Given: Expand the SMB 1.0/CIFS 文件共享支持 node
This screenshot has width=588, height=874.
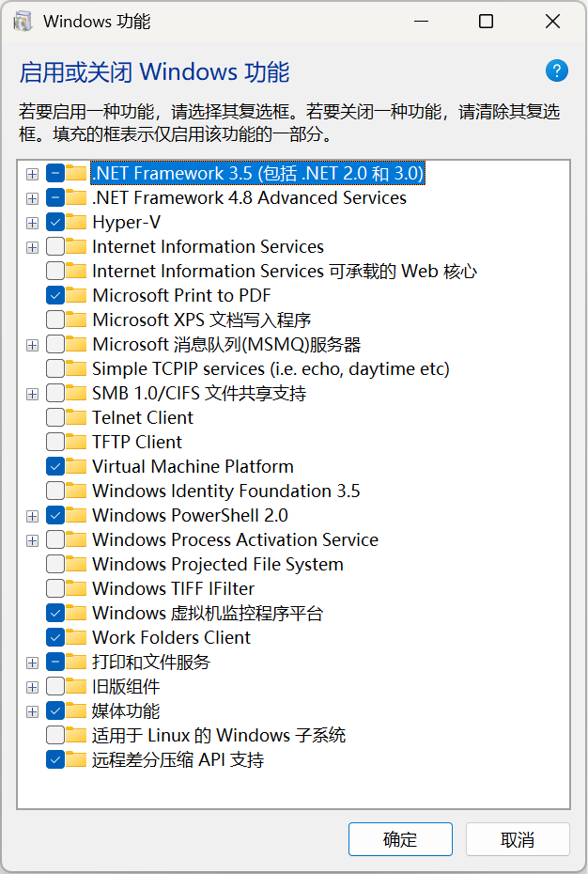Looking at the screenshot, I should click(x=32, y=394).
